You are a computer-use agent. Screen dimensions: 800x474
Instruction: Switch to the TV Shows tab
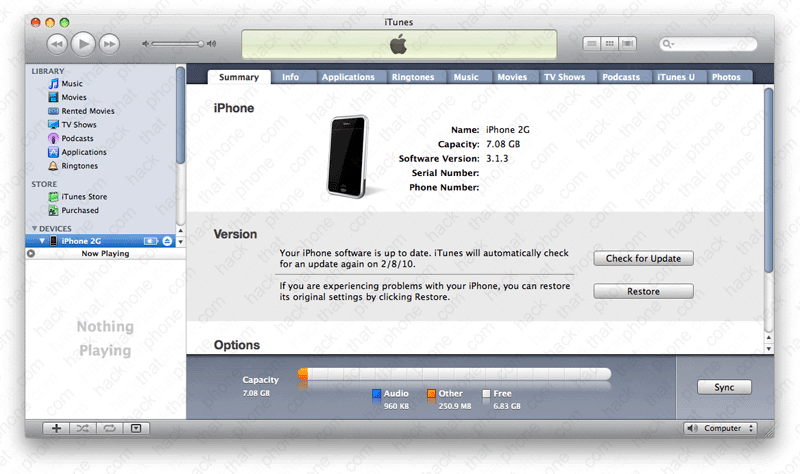(x=564, y=77)
